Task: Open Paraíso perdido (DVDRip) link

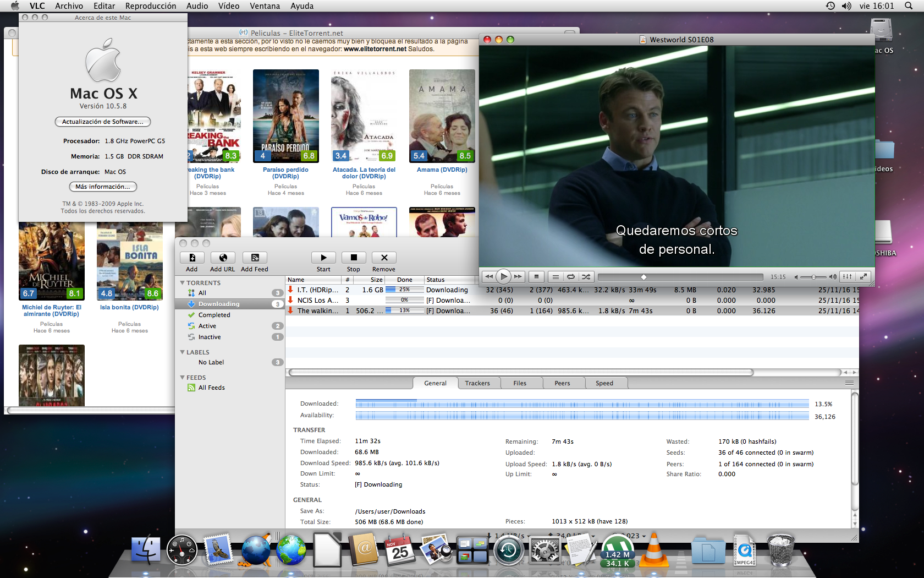Action: pos(285,173)
